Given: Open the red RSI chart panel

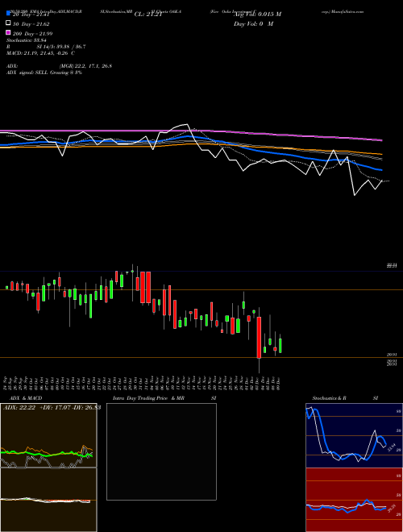Looking at the screenshot, I should click(354, 500).
